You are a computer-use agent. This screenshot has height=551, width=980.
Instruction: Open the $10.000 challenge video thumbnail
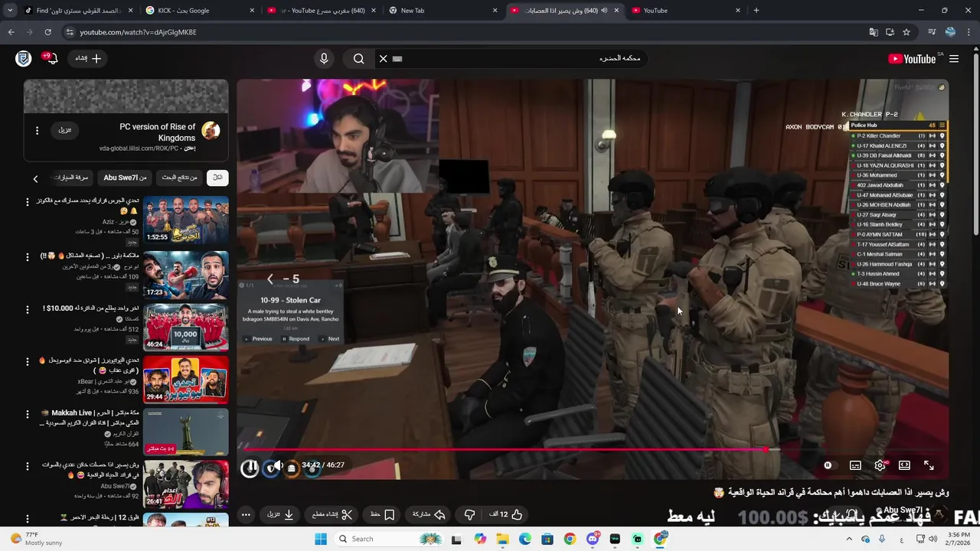[185, 327]
